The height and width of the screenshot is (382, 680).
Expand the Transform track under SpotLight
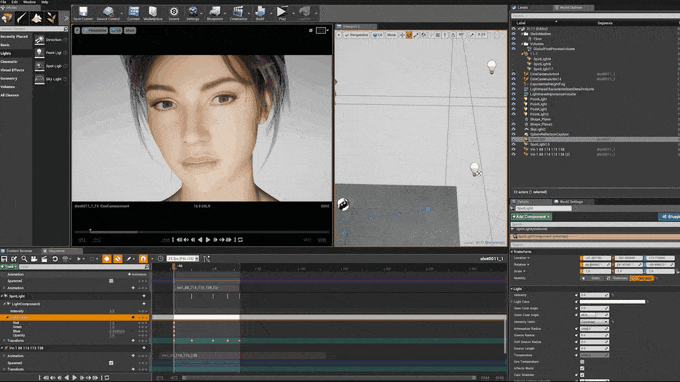pos(4,341)
